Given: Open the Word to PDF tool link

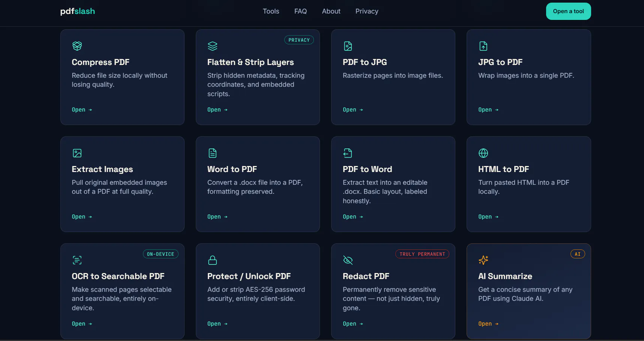Looking at the screenshot, I should (x=217, y=217).
